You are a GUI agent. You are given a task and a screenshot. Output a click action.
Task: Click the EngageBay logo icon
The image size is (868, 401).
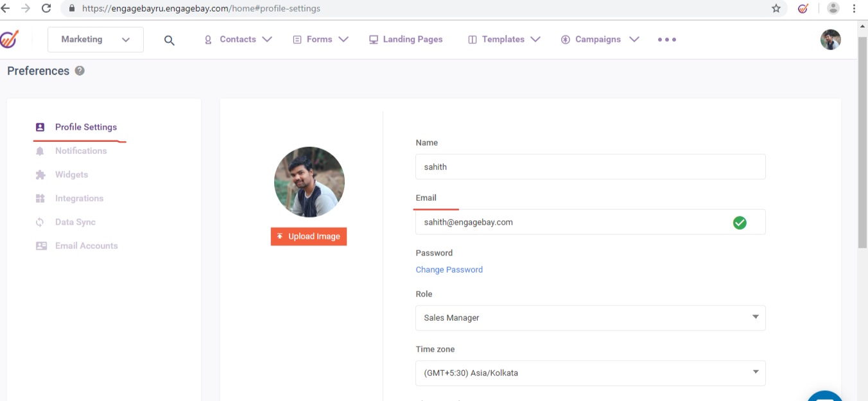coord(9,39)
